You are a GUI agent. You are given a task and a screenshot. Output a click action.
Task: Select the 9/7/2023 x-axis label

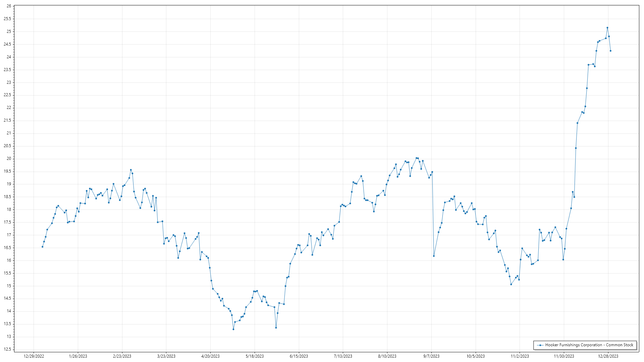pyautogui.click(x=431, y=356)
